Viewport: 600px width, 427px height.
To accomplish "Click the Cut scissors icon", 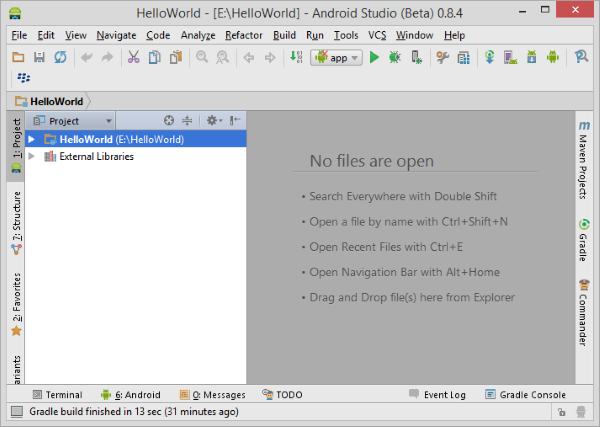I will (x=134, y=57).
